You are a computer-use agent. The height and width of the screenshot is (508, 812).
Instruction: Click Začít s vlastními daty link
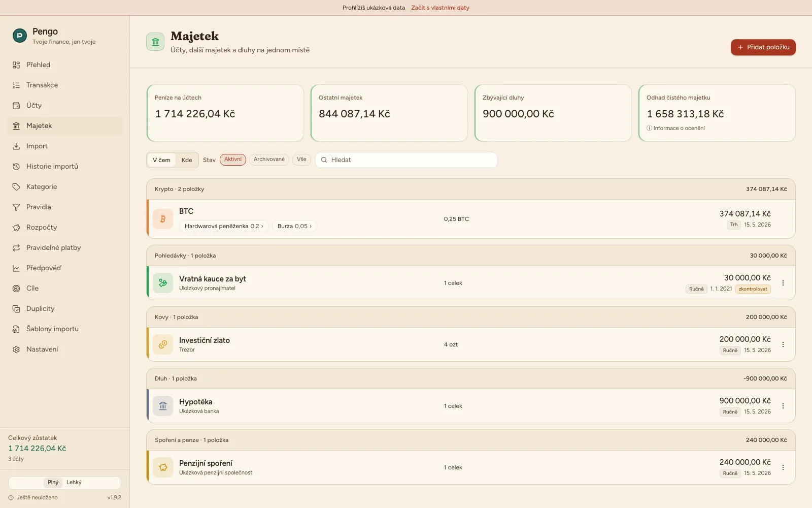point(440,8)
